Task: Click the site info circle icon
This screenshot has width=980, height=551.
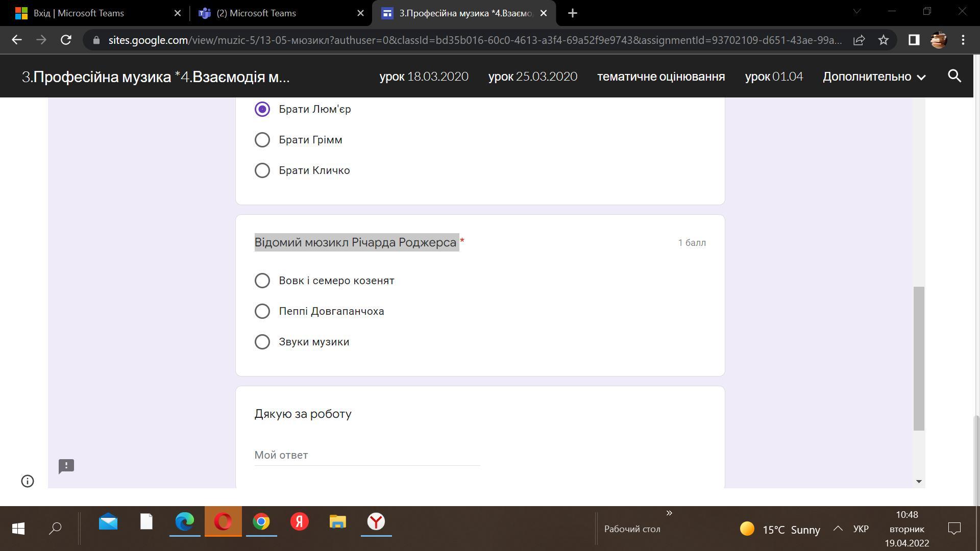Action: pyautogui.click(x=28, y=481)
